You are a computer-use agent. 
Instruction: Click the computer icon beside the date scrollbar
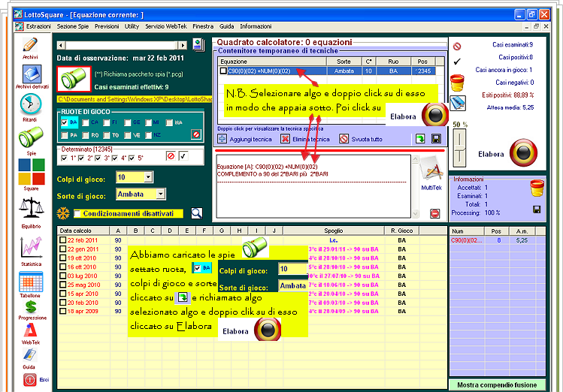pyautogui.click(x=198, y=45)
